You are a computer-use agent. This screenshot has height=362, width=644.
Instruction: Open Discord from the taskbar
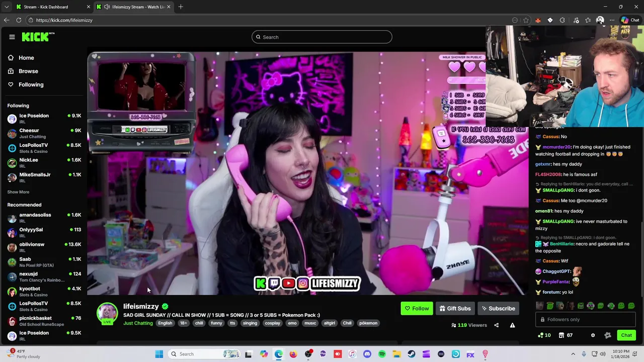click(367, 354)
